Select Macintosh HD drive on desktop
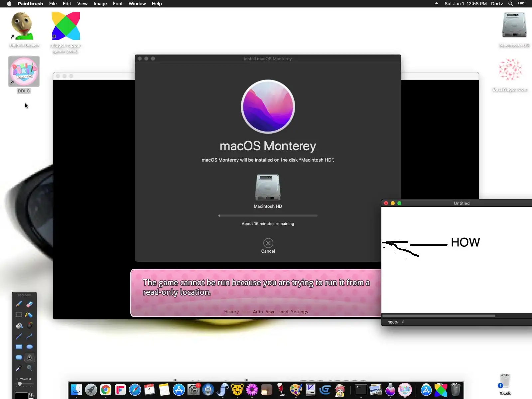The width and height of the screenshot is (532, 399). coord(514,29)
